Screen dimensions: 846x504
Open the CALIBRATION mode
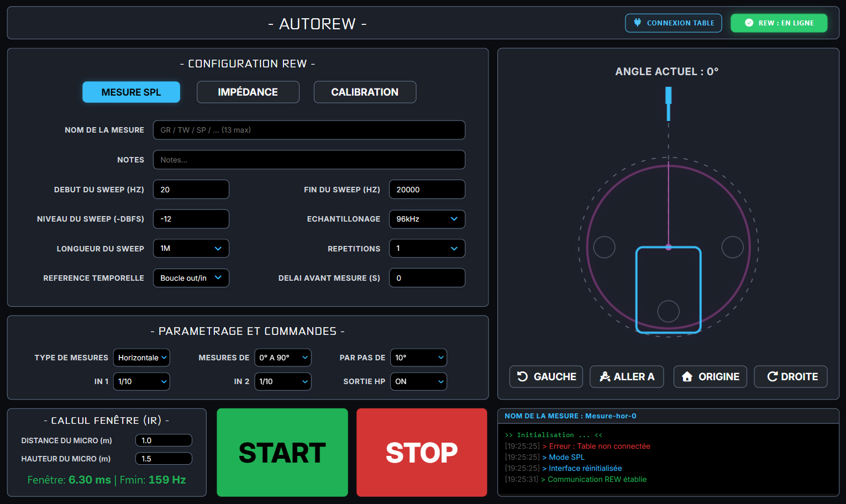(365, 92)
